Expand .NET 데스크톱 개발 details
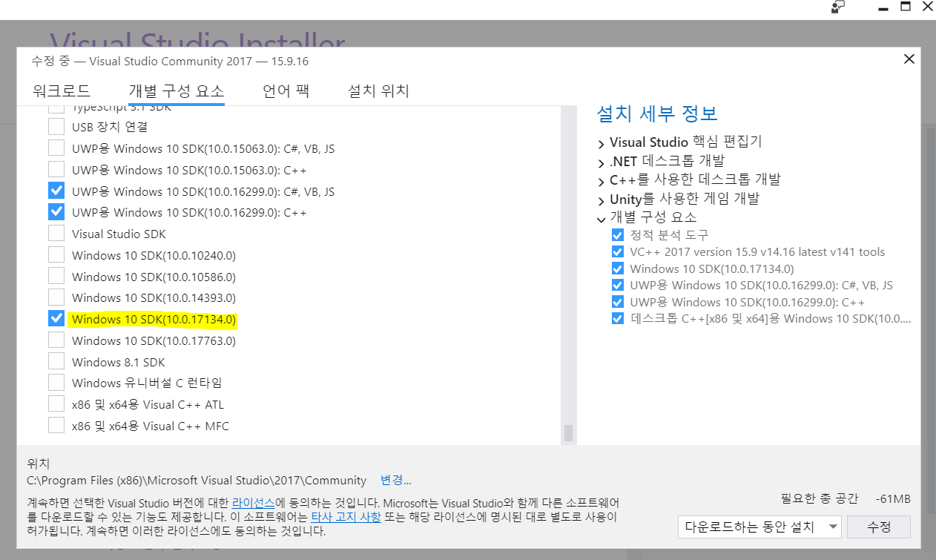Screen dimensions: 936x560 pyautogui.click(x=602, y=162)
